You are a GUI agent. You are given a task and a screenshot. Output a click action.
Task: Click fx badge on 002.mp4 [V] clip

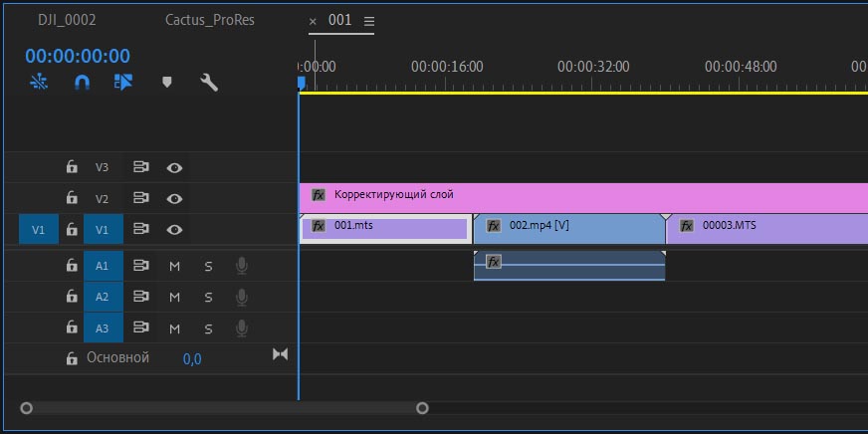(x=494, y=226)
